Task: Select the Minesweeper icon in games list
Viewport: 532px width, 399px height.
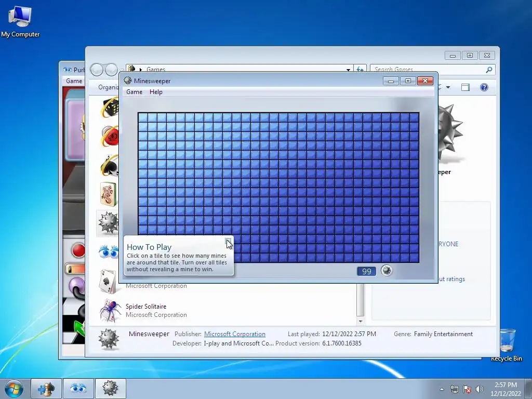Action: click(108, 223)
